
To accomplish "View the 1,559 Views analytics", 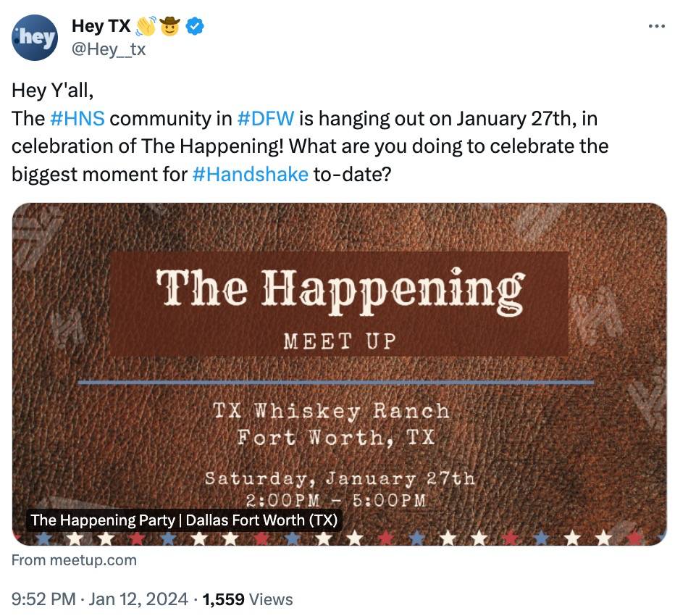I will click(248, 599).
